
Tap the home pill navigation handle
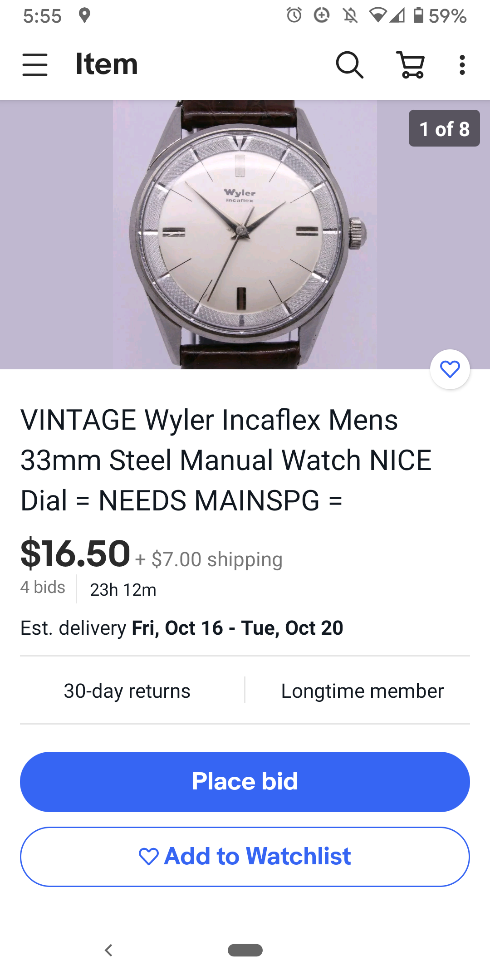245,950
